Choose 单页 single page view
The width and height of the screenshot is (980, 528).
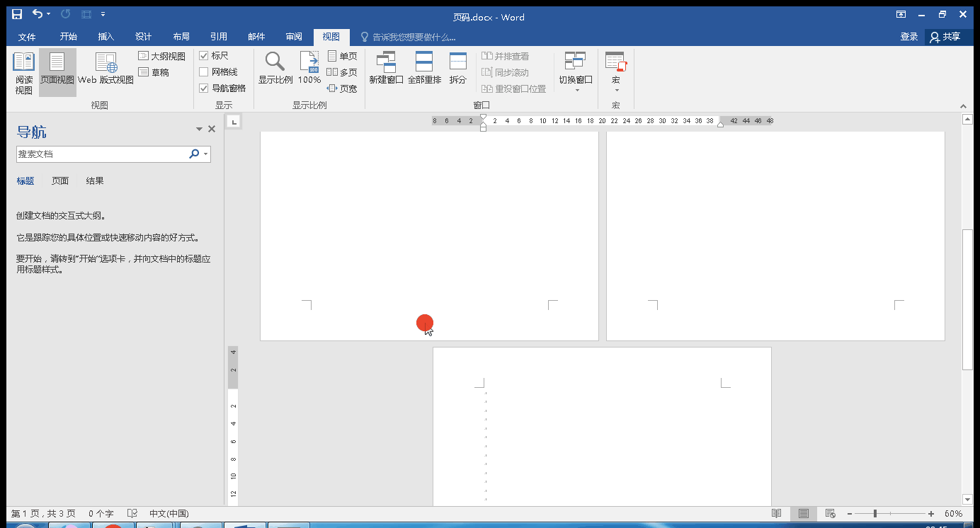tap(343, 56)
